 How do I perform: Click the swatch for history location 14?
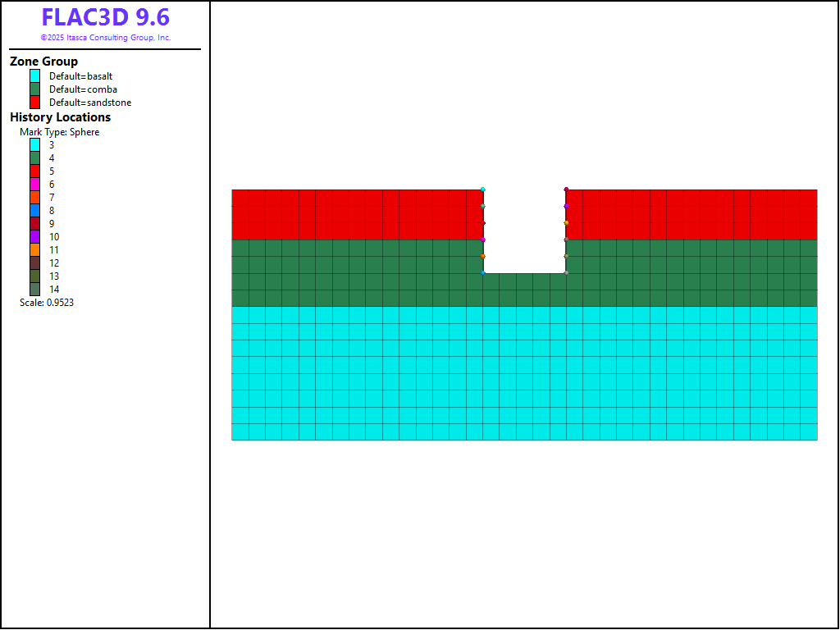(35, 290)
